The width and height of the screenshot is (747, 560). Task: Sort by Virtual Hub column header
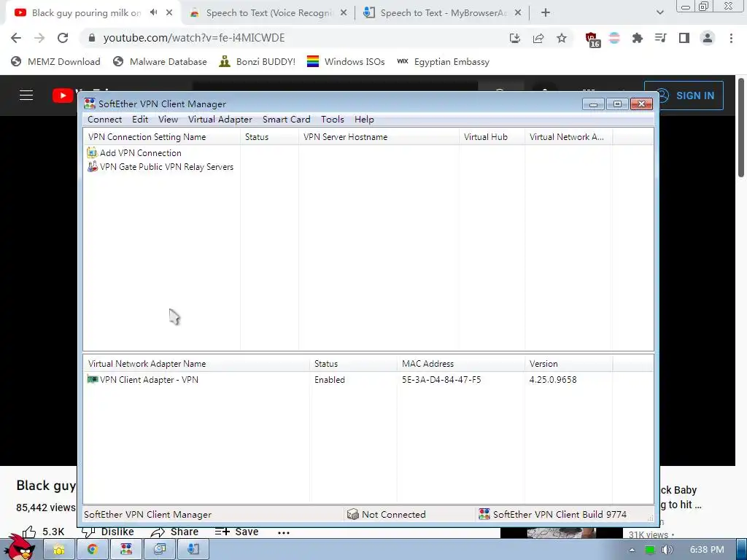[x=492, y=137]
